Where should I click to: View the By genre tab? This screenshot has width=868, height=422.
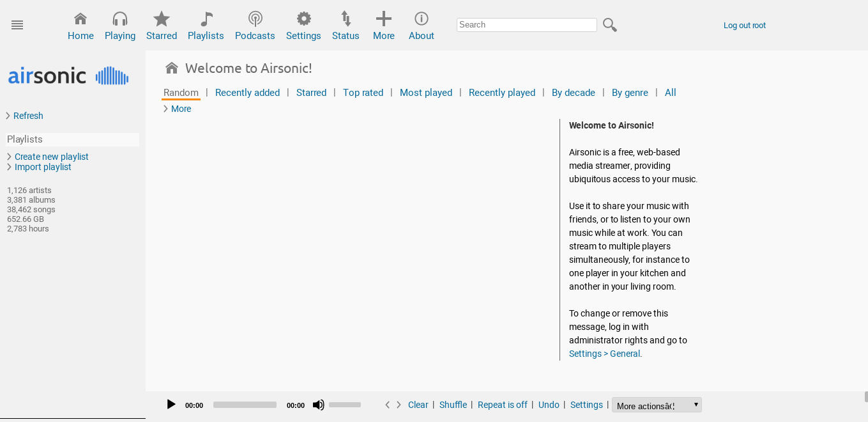630,92
